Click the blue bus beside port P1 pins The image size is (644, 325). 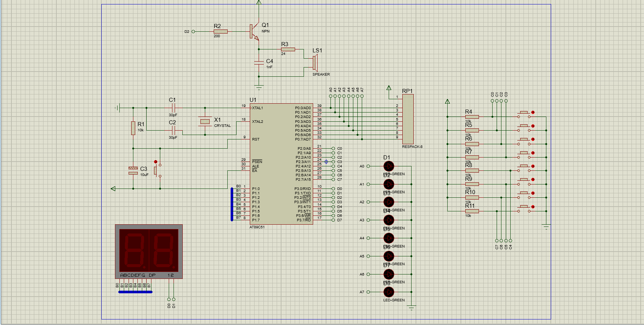click(232, 204)
